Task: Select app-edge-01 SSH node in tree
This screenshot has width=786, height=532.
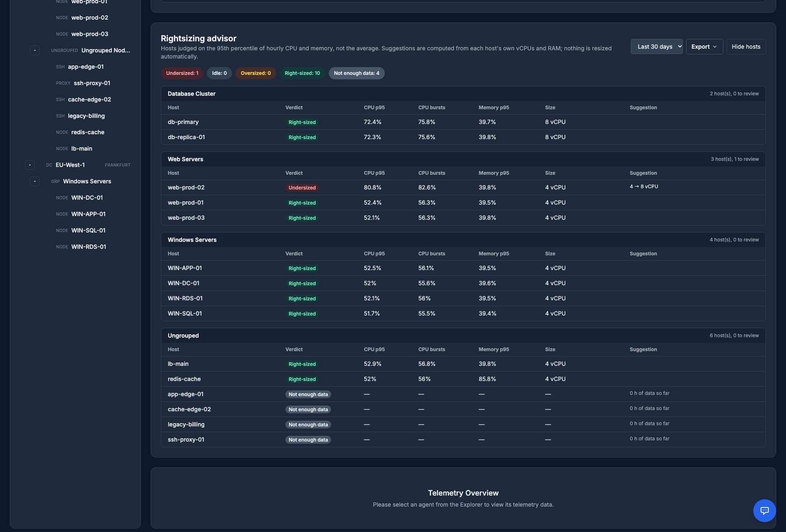Action: 86,67
